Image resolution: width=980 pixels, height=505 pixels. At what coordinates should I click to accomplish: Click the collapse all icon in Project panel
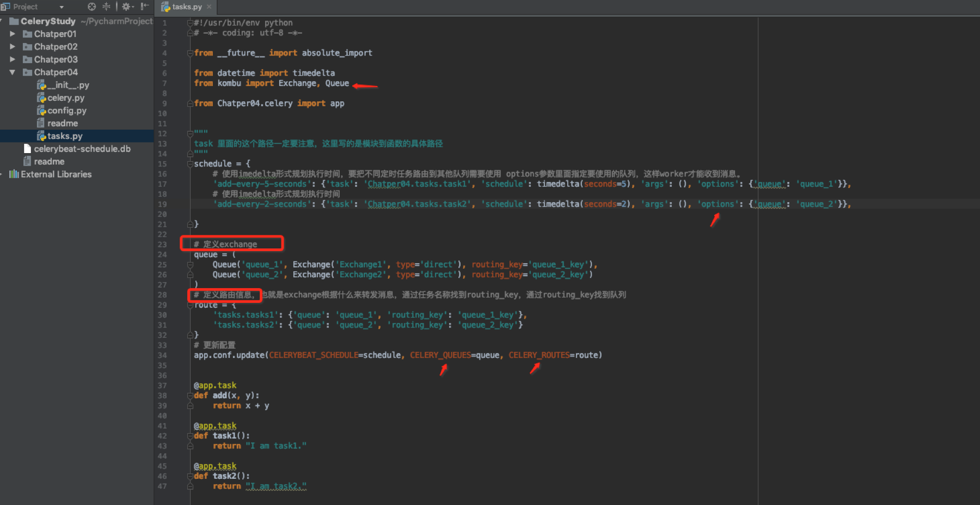tap(106, 7)
